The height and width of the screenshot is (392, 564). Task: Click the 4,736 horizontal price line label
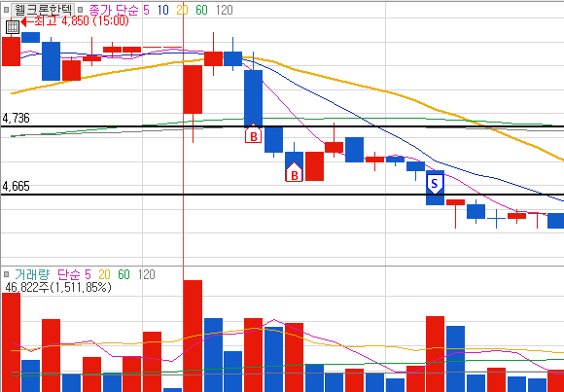pos(17,118)
